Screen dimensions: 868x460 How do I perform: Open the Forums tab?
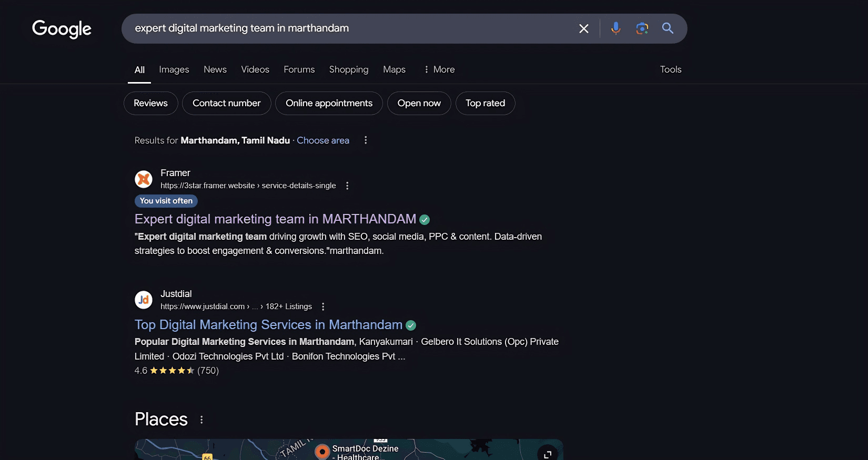pyautogui.click(x=299, y=69)
